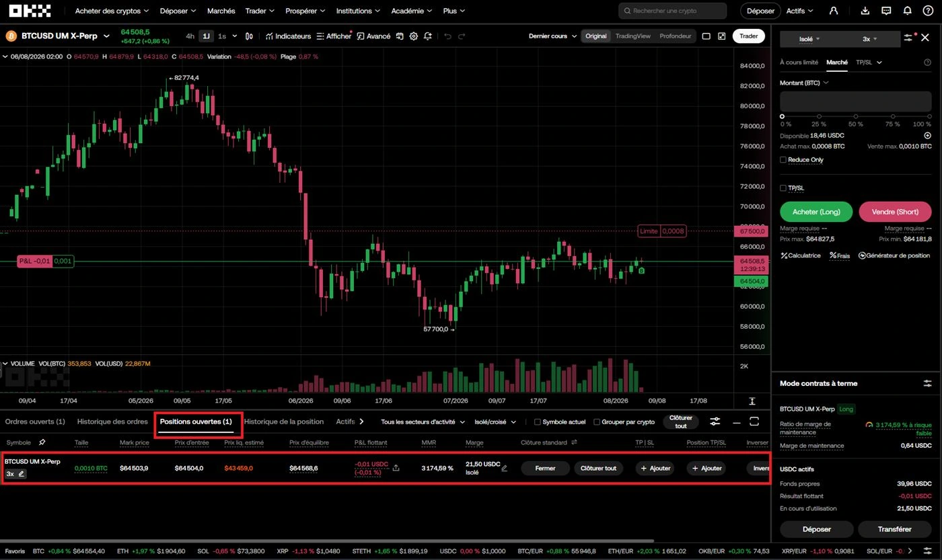Open the help question mark icon in top bar
This screenshot has width=942, height=560.
[x=928, y=11]
